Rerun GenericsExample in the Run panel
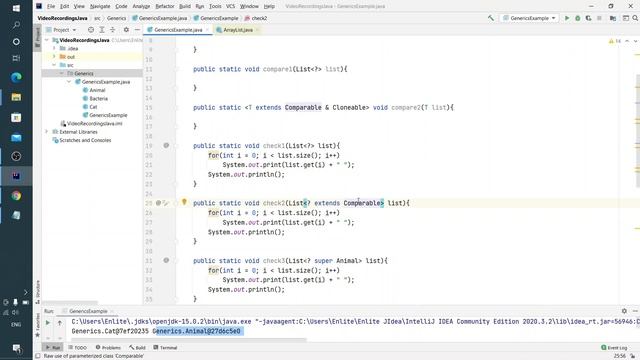This screenshot has width=640, height=360. tap(48, 322)
